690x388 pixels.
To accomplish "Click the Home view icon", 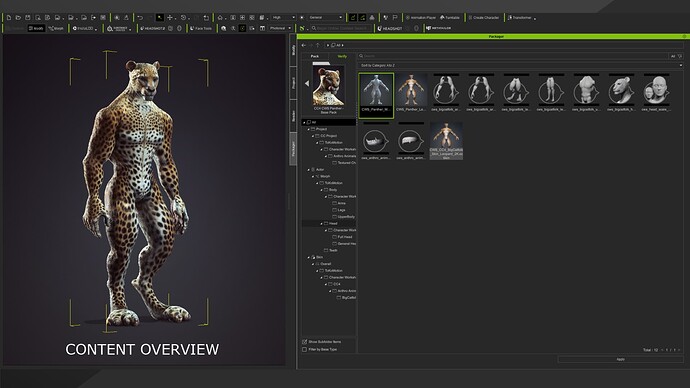I will tap(220, 18).
